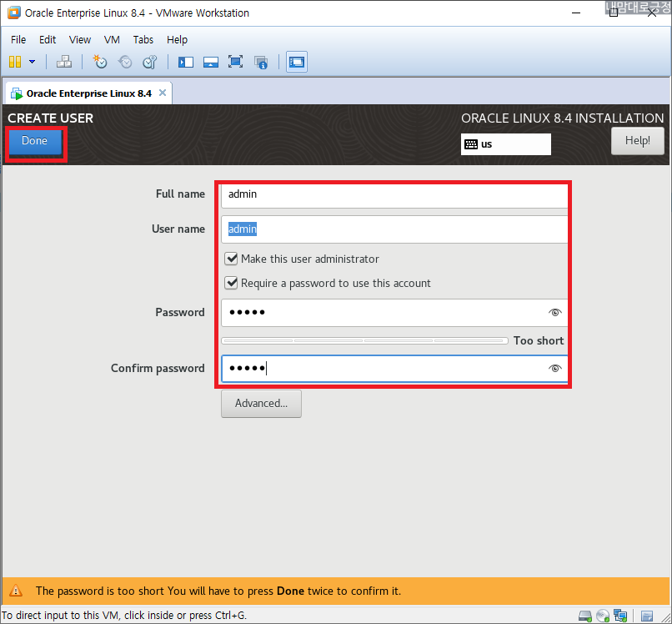Uncheck Make this user administrator
This screenshot has width=672, height=624.
point(231,259)
